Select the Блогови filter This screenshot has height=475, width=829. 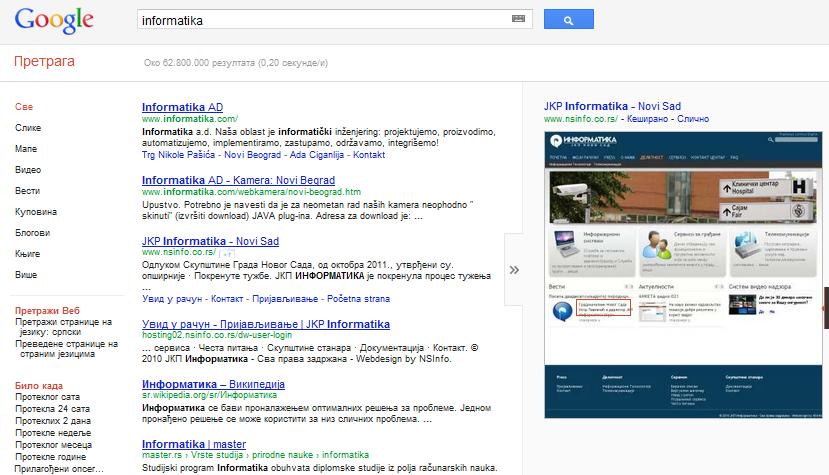pos(32,233)
